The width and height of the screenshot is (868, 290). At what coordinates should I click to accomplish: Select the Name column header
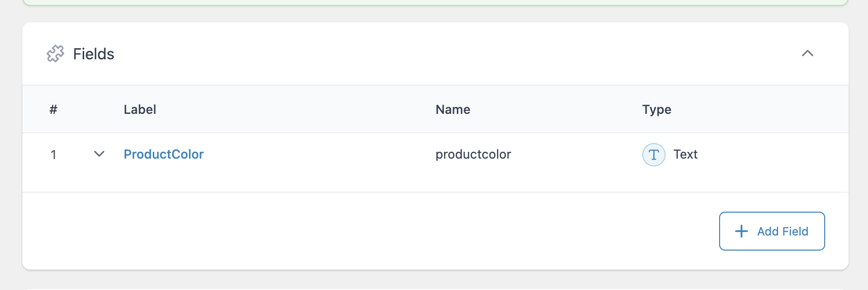[x=453, y=109]
